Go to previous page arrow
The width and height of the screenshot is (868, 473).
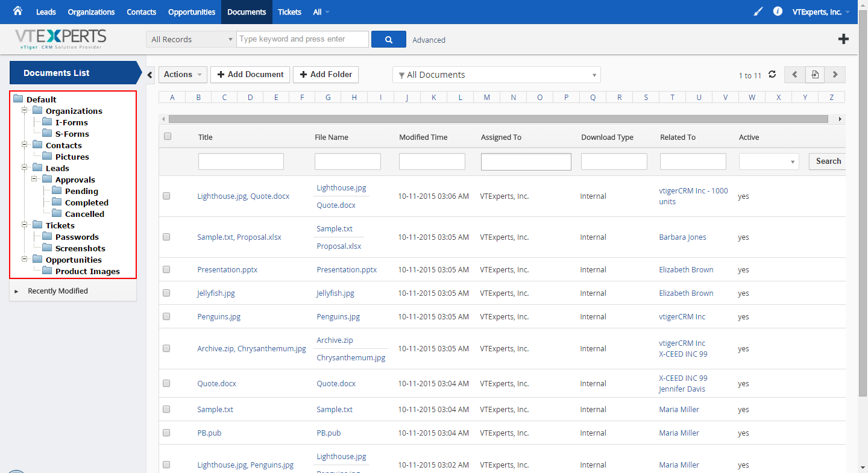coord(794,75)
